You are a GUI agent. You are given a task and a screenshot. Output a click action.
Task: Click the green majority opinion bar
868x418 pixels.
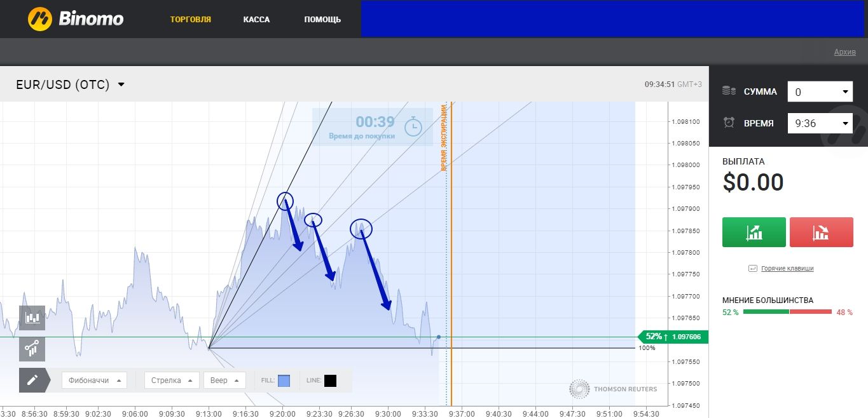coord(766,311)
